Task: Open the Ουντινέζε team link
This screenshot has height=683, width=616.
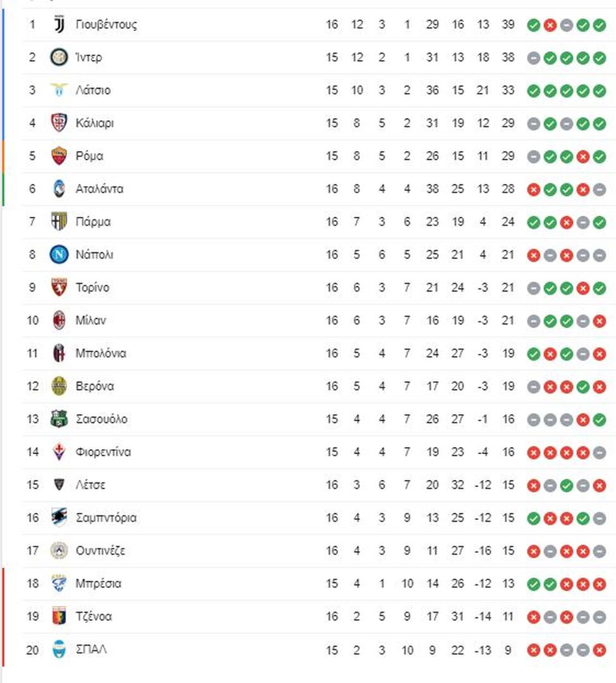Action: [100, 551]
